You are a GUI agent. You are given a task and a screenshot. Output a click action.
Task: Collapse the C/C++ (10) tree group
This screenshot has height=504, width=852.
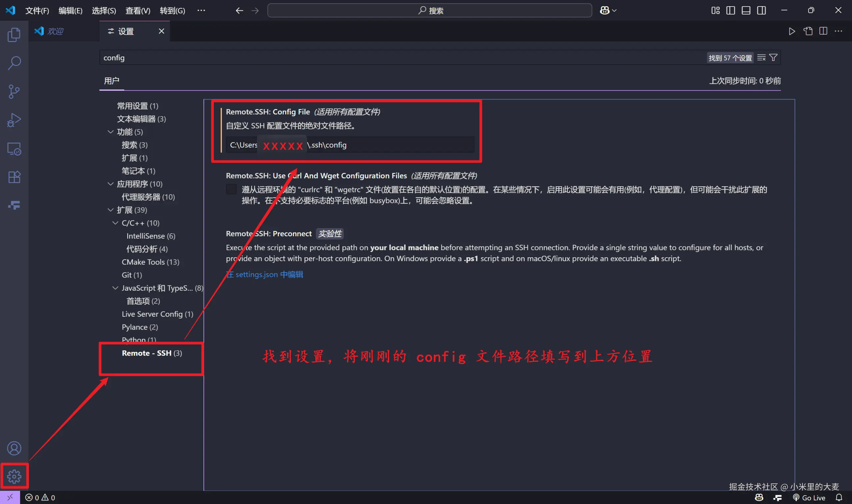point(115,223)
